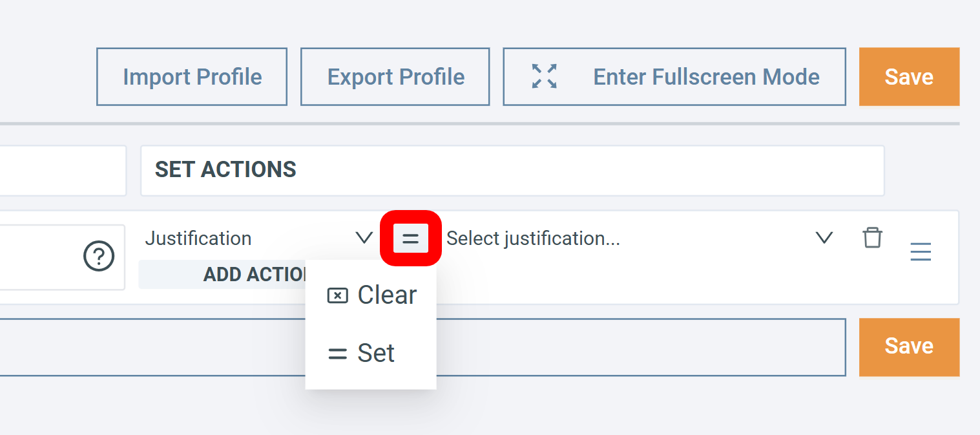Click the bottom orange Save button
980x435 pixels.
[908, 346]
